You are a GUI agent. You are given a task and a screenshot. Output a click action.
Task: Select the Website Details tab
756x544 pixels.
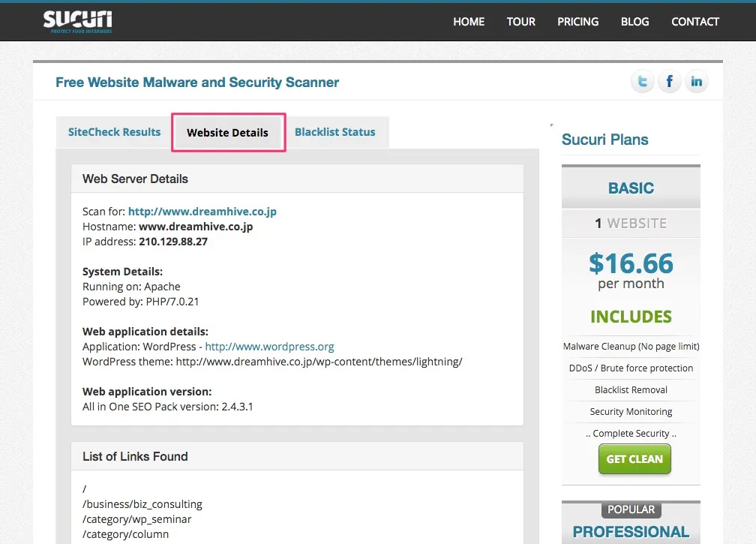click(x=227, y=133)
